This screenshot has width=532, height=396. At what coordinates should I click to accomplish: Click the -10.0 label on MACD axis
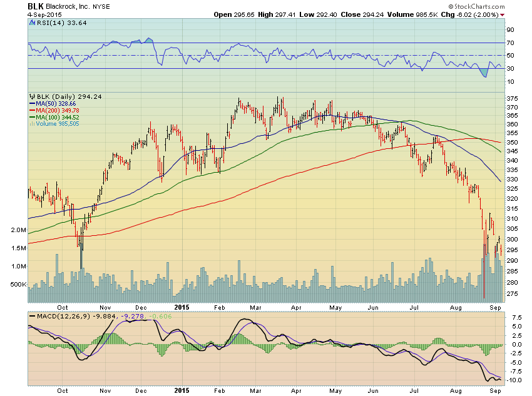point(514,380)
